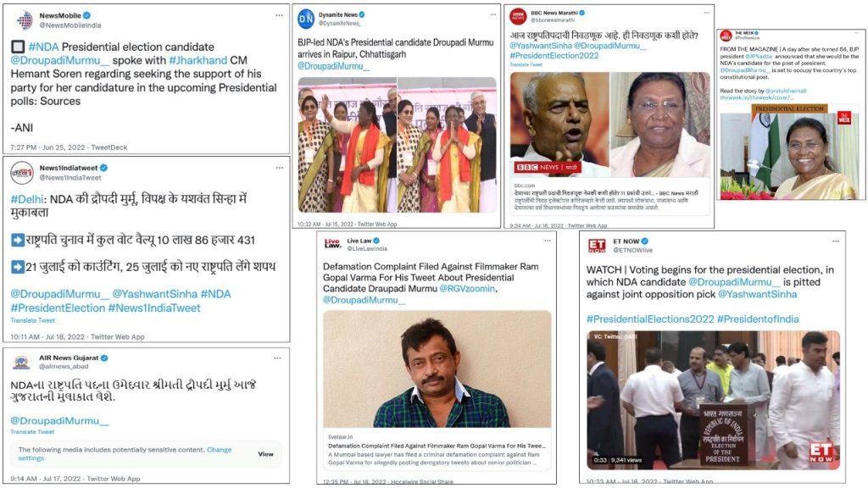The width and height of the screenshot is (868, 488).
Task: Click Translate Tweet under News1India tweet
Action: 33,320
